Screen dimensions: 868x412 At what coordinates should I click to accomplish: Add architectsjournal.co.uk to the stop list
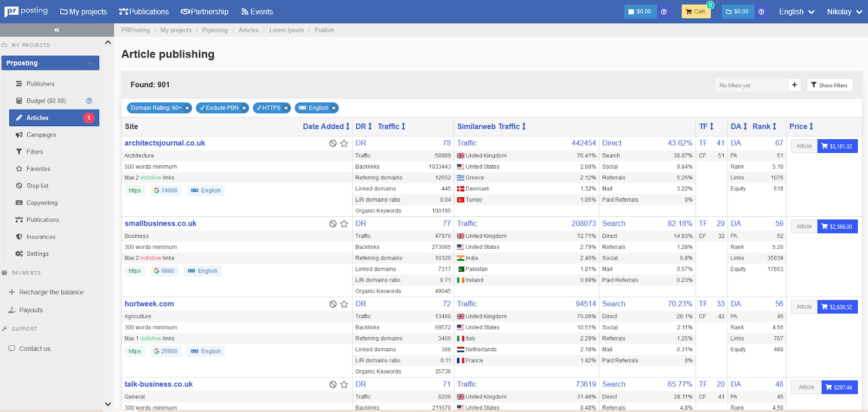(x=333, y=143)
